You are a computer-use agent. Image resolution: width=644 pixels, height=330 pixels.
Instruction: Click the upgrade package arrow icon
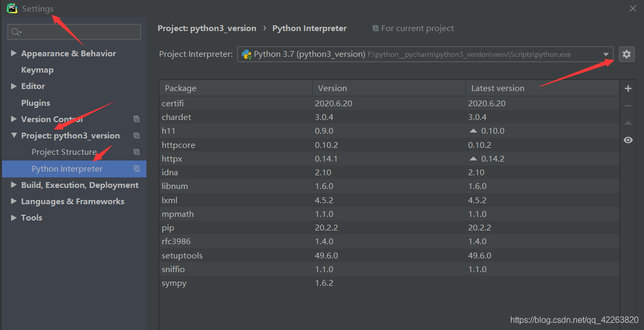pyautogui.click(x=628, y=123)
